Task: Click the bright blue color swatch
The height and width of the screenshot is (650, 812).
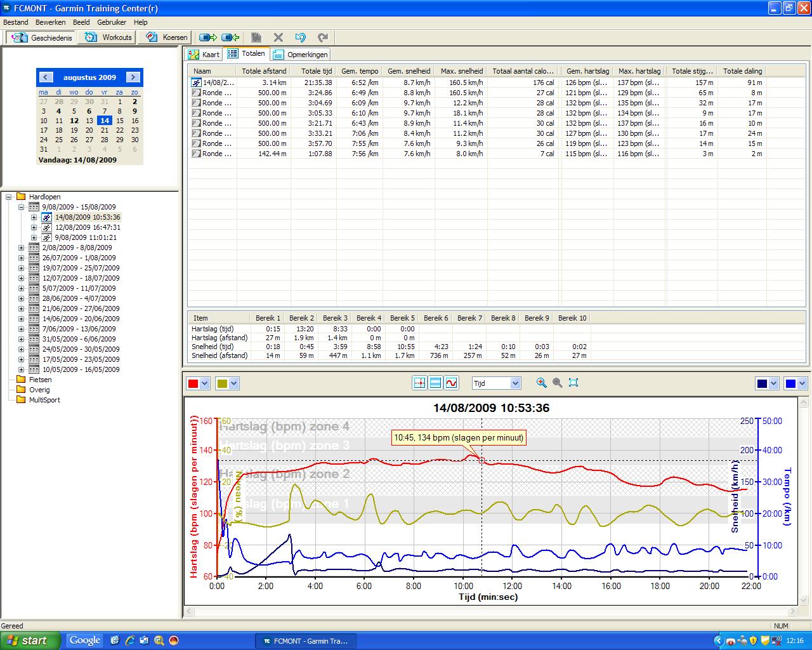Action: (791, 383)
